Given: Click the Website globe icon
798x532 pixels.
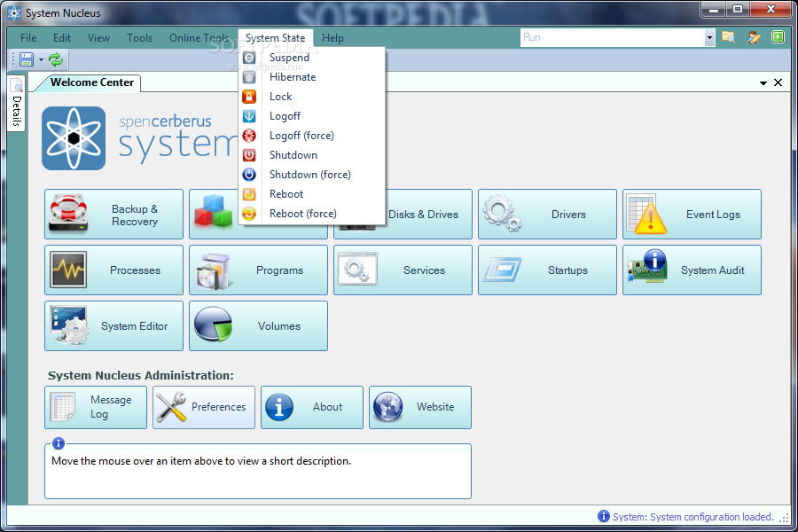Looking at the screenshot, I should pos(387,407).
